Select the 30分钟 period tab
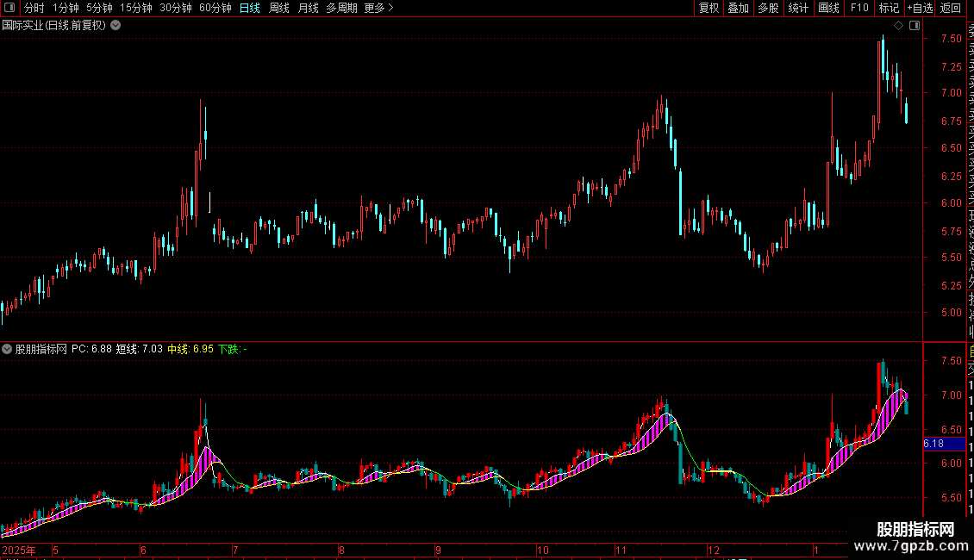 coord(175,8)
